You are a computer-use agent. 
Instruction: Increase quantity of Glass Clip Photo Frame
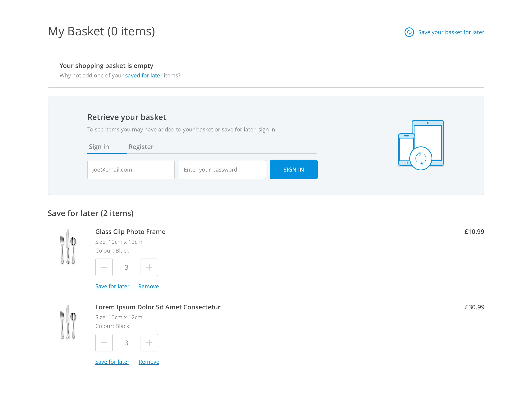point(149,267)
